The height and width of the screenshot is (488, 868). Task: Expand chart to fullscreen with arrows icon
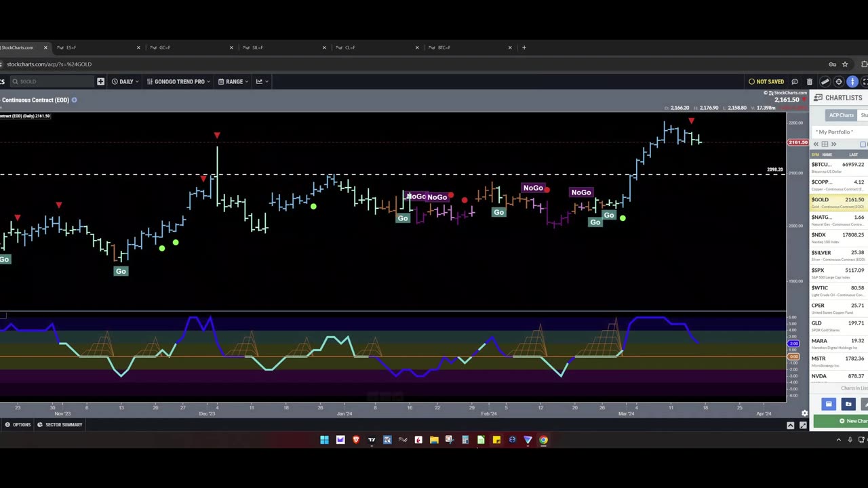click(803, 426)
